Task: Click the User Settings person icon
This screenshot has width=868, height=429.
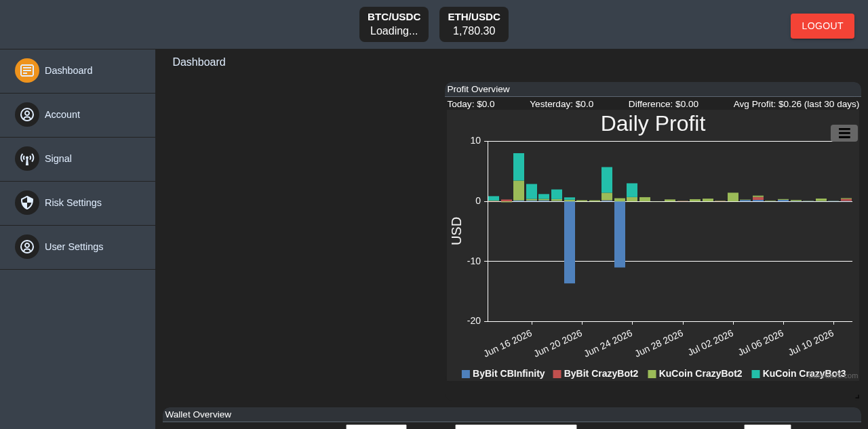Action: point(27,247)
